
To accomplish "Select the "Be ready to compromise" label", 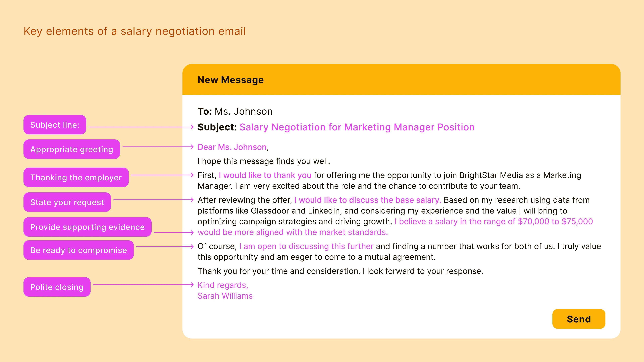I will click(x=78, y=250).
